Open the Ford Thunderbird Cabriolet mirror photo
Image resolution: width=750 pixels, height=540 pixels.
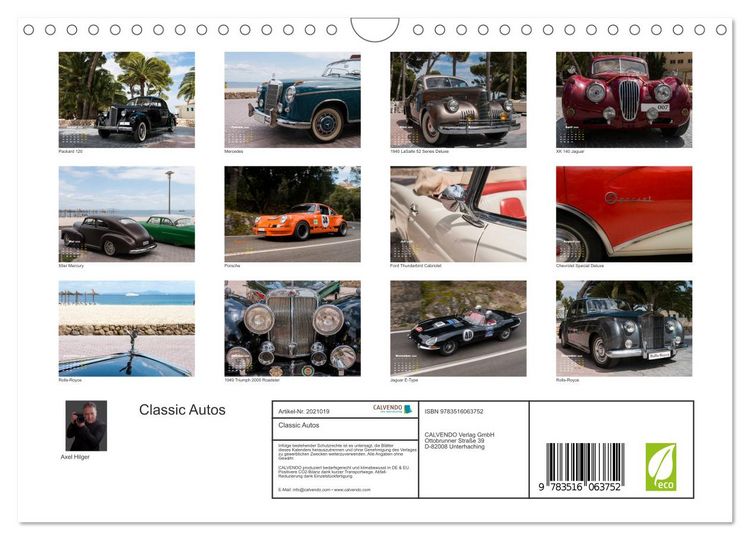pyautogui.click(x=458, y=214)
